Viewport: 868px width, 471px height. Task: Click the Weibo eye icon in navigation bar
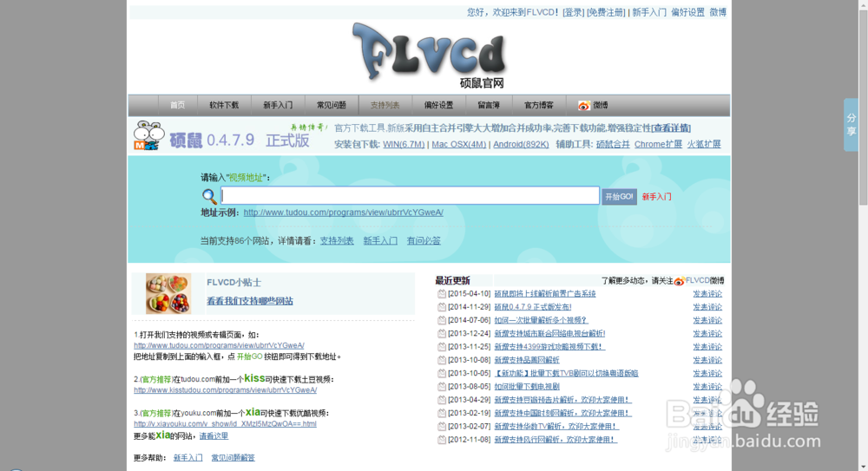pos(583,105)
